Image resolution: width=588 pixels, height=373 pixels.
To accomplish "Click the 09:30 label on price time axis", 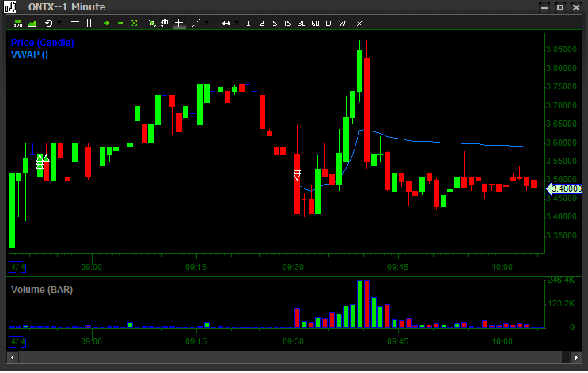I will pos(294,267).
